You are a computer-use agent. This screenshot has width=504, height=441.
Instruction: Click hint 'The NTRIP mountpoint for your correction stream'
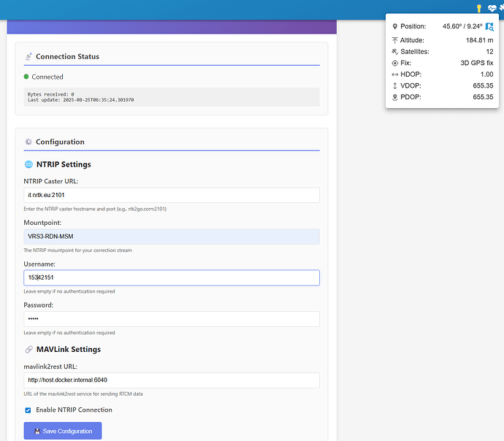pyautogui.click(x=77, y=250)
